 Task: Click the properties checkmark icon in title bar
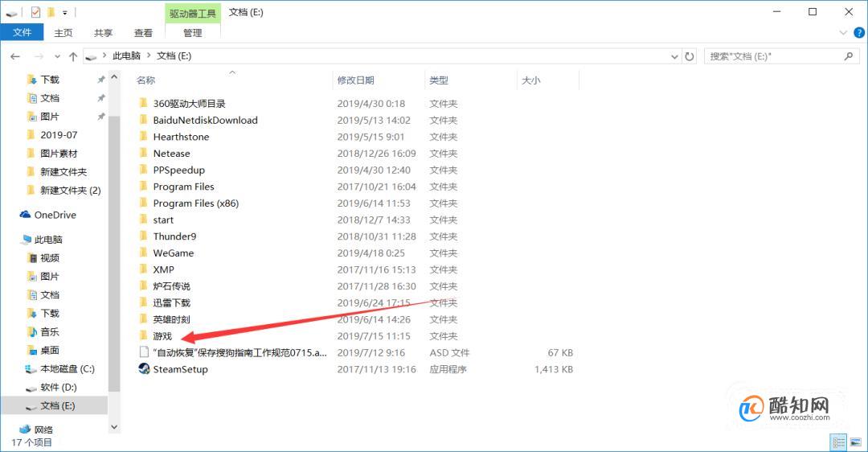35,11
